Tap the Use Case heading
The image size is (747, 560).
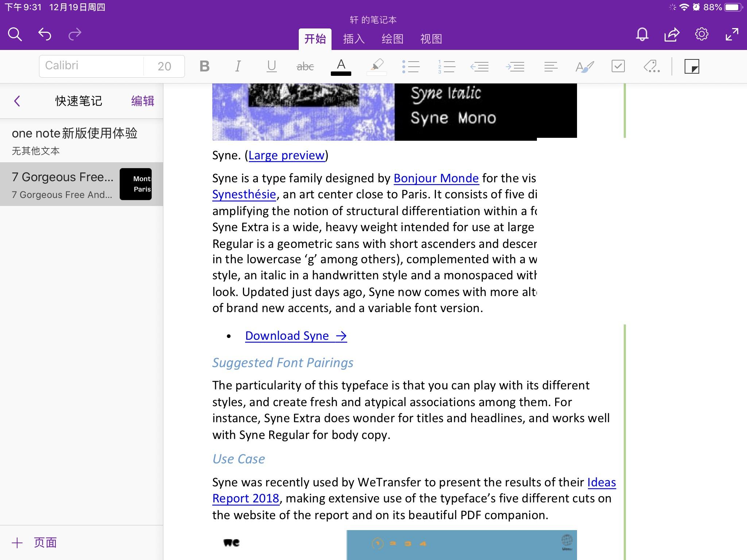click(239, 459)
